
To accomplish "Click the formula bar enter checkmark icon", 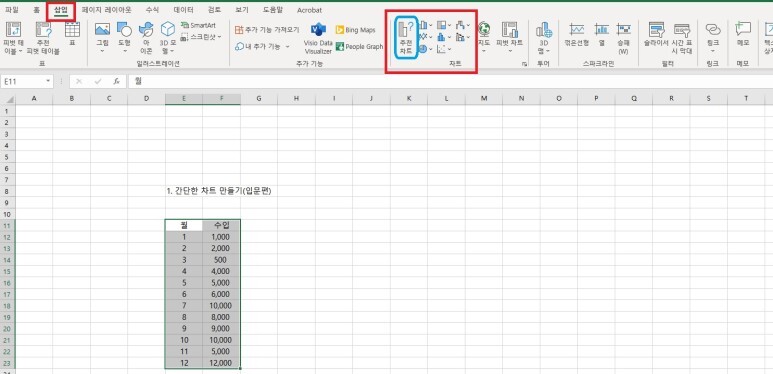I will click(98, 81).
